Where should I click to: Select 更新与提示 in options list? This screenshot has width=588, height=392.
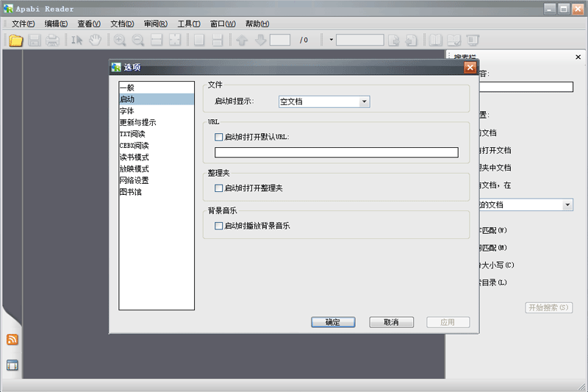tap(157, 122)
